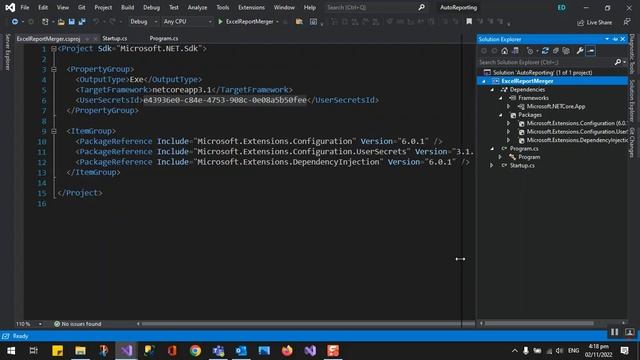
Task: Click the Navigate Backward toolbar icon
Action: [15, 22]
